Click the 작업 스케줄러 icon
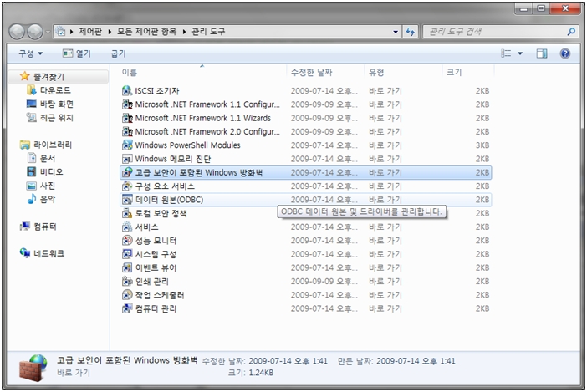587x392 pixels. pyautogui.click(x=127, y=295)
